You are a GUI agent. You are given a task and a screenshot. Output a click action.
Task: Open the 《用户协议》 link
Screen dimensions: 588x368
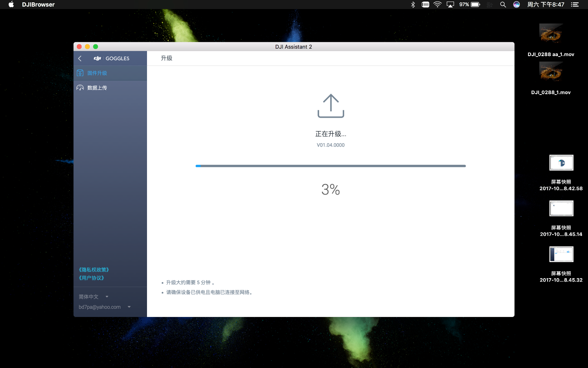(91, 278)
